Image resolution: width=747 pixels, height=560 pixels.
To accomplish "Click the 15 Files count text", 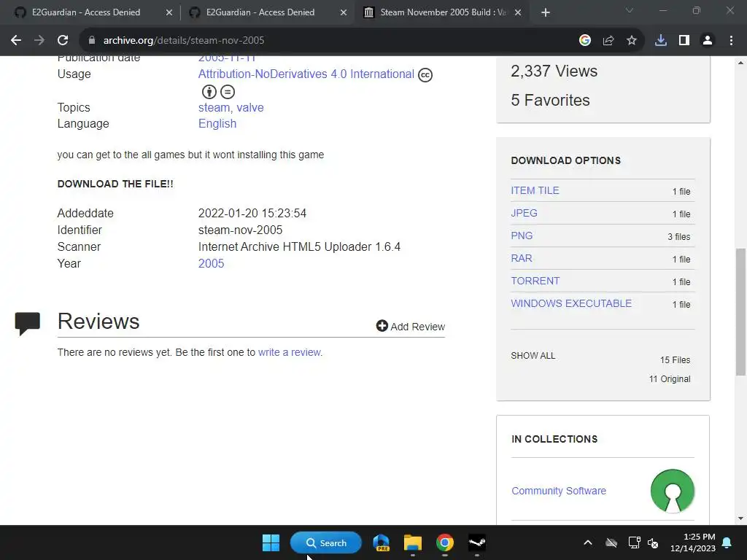I will pyautogui.click(x=675, y=360).
